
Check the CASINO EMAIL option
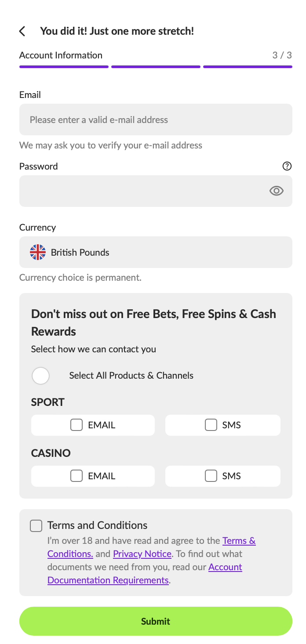(76, 476)
